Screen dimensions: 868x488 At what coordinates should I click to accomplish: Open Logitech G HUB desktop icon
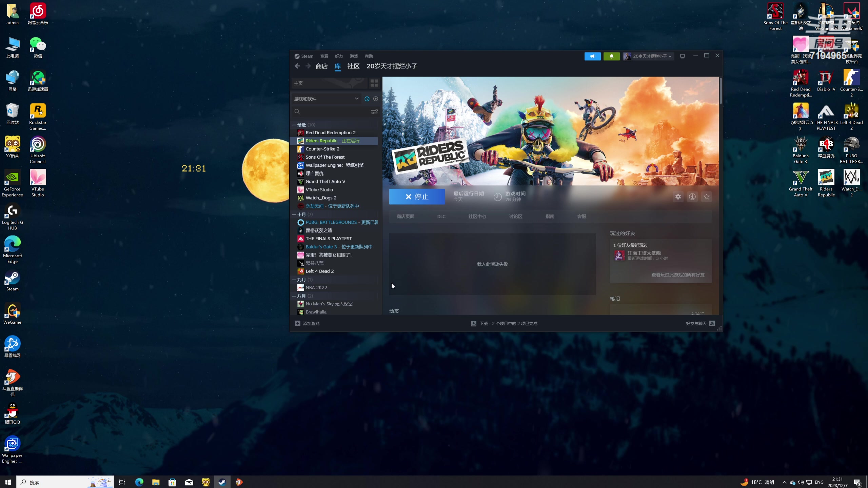pyautogui.click(x=12, y=216)
